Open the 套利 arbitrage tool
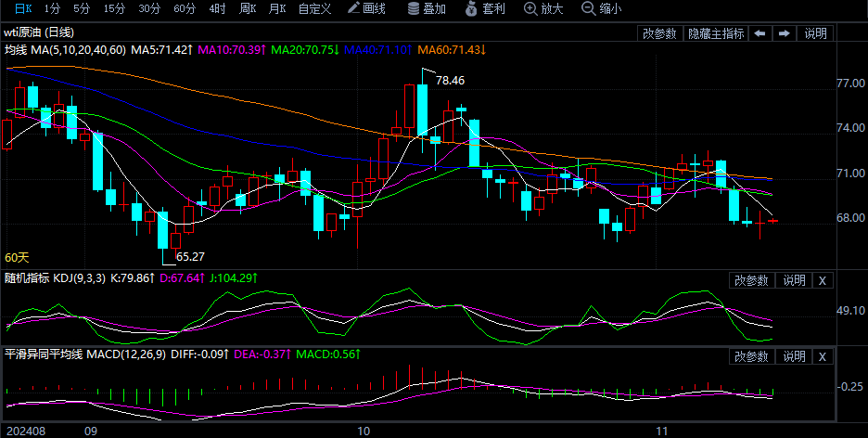 [485, 9]
